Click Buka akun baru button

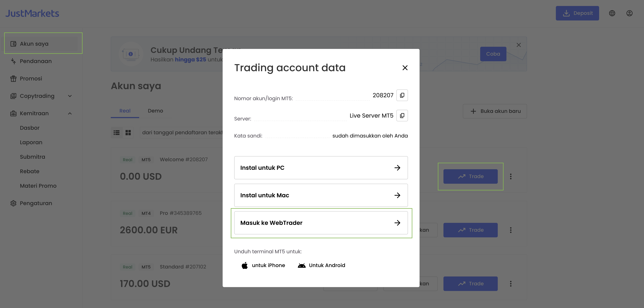click(x=495, y=111)
